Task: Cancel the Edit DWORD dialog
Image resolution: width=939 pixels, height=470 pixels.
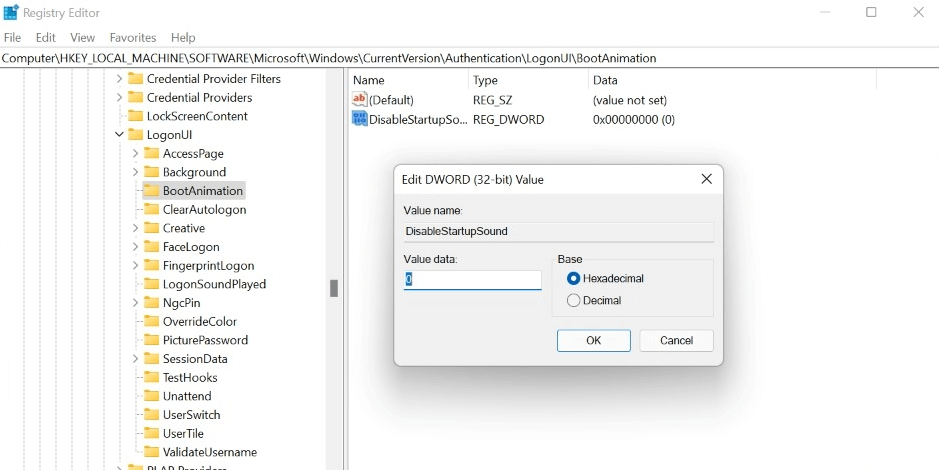Action: tap(676, 340)
